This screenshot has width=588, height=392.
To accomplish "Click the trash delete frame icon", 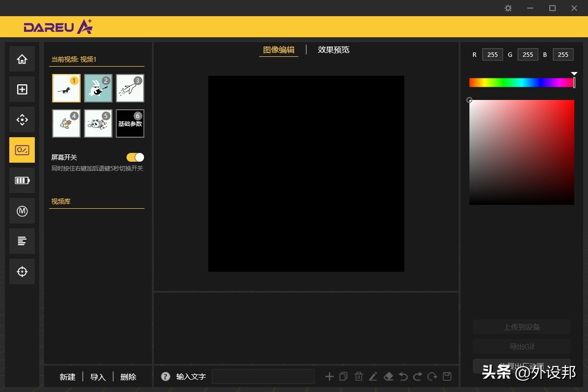I will pos(359,376).
